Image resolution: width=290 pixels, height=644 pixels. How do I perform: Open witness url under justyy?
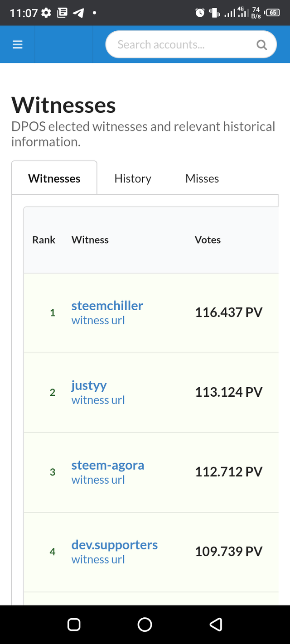pos(98,400)
